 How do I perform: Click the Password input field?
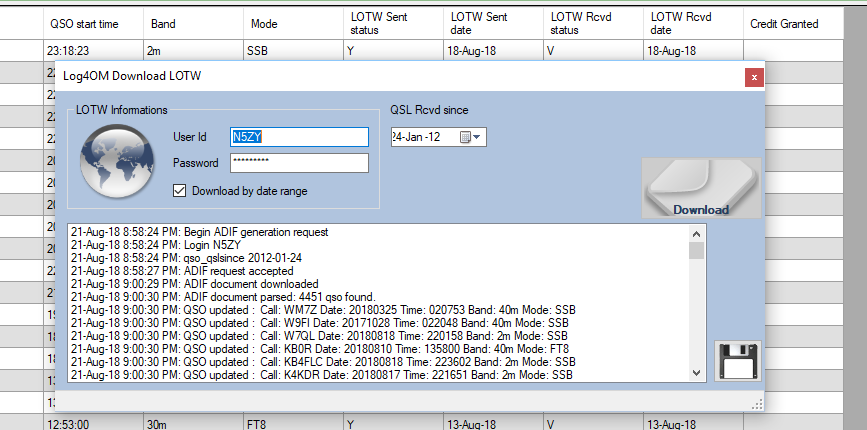(x=299, y=163)
